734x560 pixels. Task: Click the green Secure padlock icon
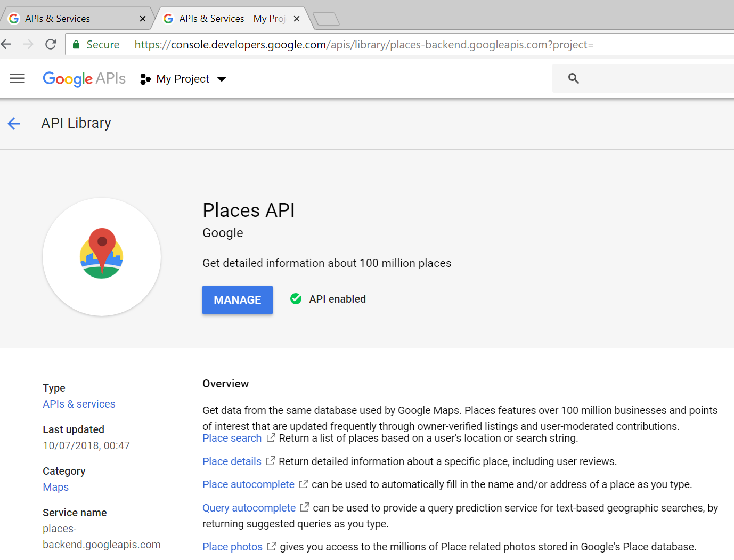tap(76, 44)
